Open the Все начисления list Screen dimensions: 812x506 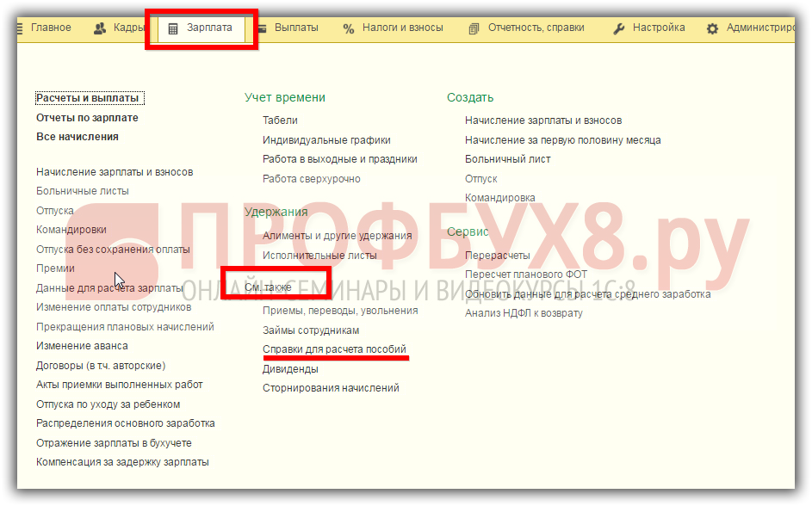coord(77,137)
